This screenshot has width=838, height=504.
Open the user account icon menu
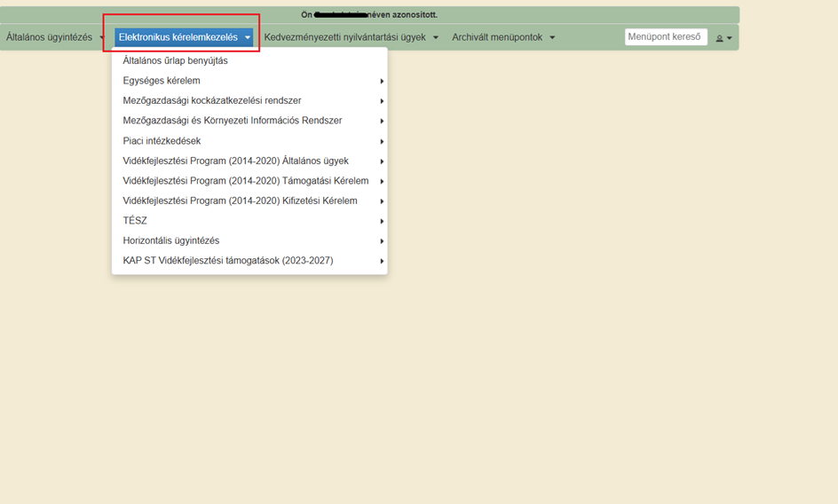[723, 38]
